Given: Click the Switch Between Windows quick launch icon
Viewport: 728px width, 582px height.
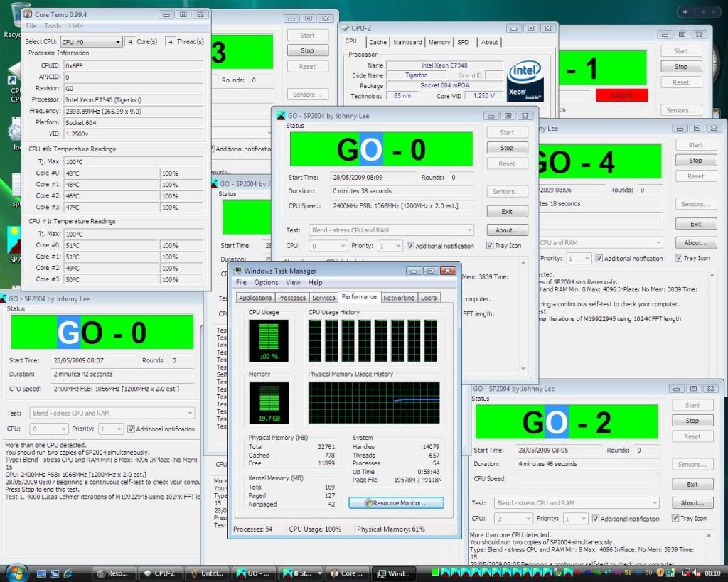Looking at the screenshot, I should (x=54, y=573).
